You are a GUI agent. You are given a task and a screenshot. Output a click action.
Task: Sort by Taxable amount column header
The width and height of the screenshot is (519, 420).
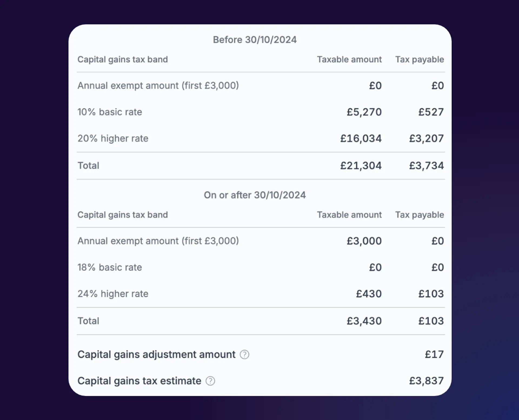(x=350, y=59)
